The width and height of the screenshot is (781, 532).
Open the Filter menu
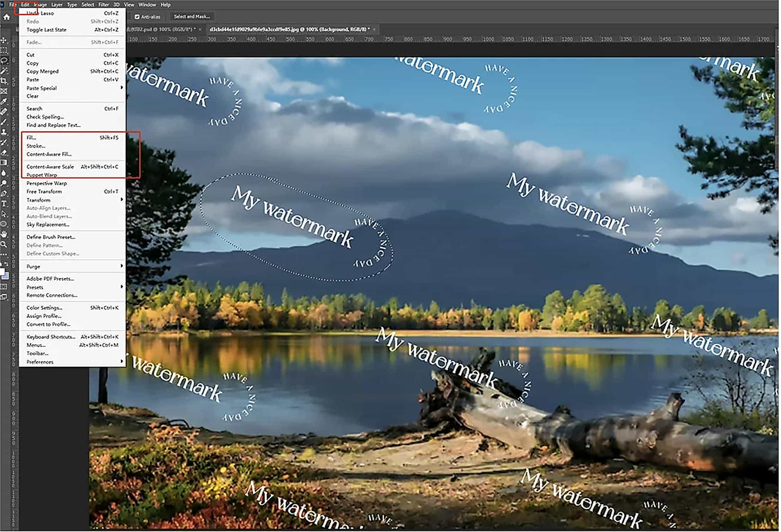(x=103, y=5)
